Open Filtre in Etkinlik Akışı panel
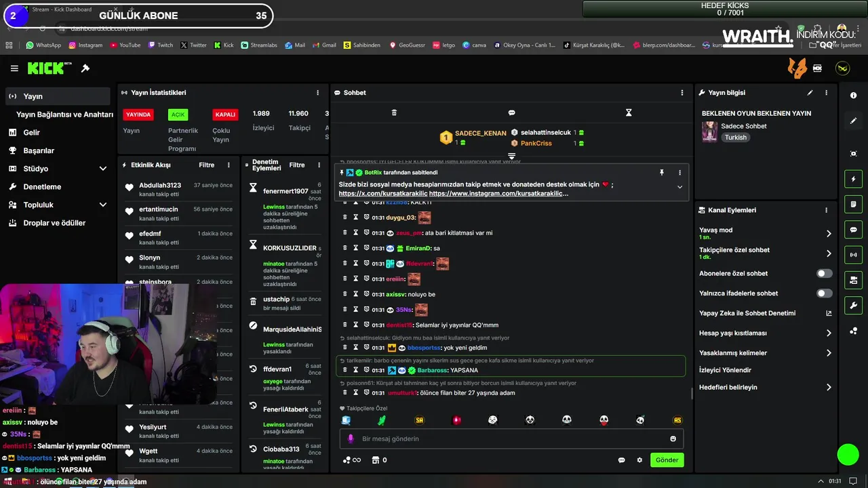The width and height of the screenshot is (868, 488). pyautogui.click(x=206, y=165)
